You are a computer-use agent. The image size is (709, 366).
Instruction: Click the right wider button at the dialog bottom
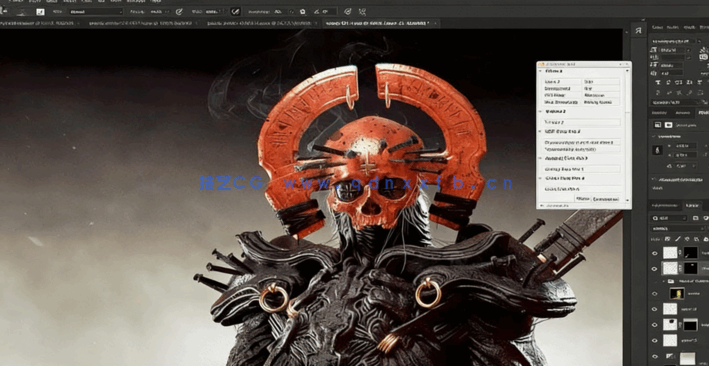605,199
